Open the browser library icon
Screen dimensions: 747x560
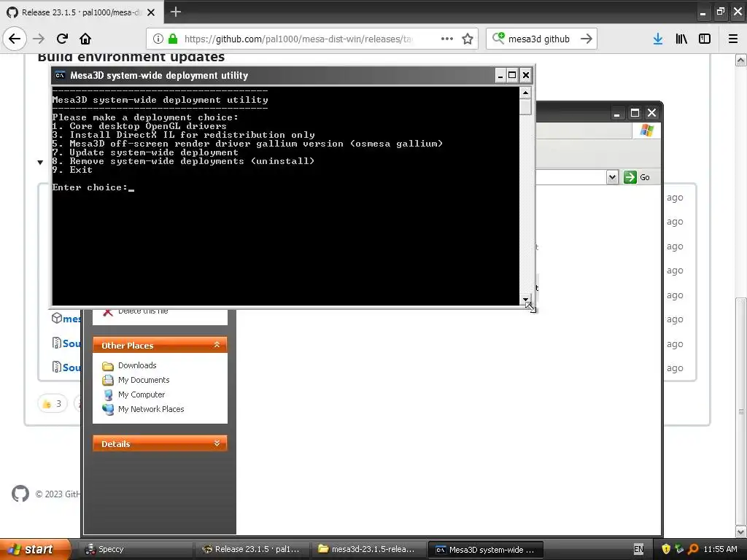[681, 39]
